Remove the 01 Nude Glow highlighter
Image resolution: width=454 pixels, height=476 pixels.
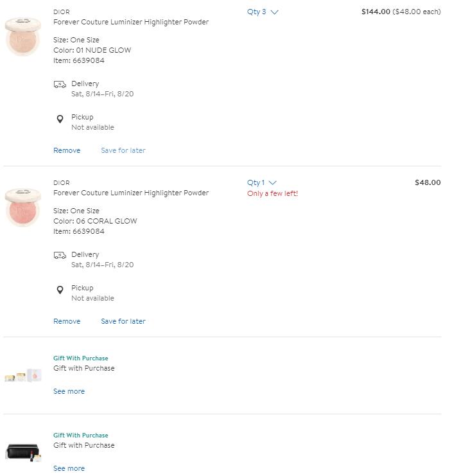(x=67, y=150)
